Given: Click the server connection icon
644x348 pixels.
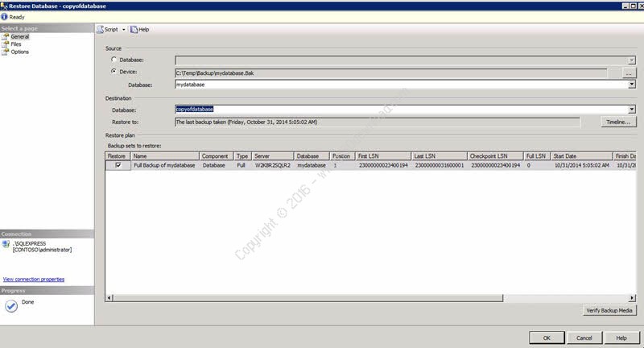Looking at the screenshot, I should coord(6,242).
